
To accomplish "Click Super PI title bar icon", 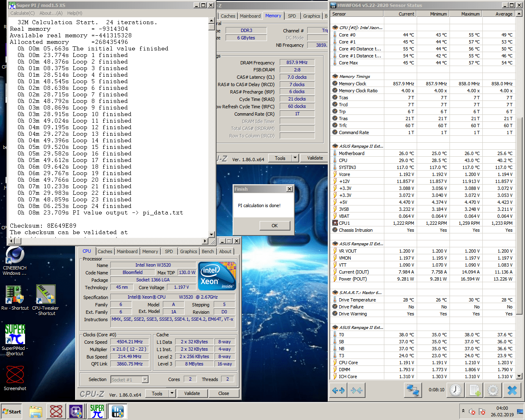I will pyautogui.click(x=12, y=5).
